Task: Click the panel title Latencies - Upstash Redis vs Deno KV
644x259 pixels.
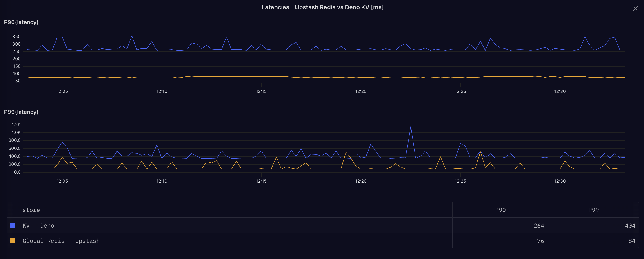Action: coord(322,7)
